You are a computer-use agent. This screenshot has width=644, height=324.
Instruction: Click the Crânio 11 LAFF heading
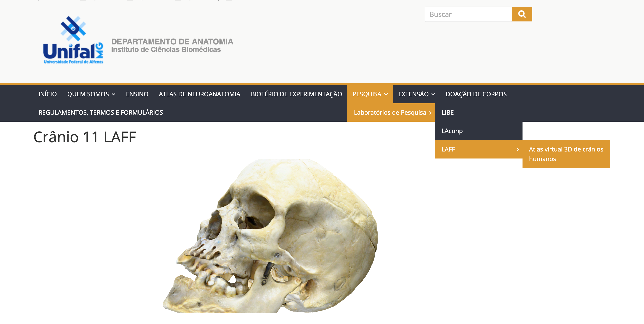click(85, 137)
